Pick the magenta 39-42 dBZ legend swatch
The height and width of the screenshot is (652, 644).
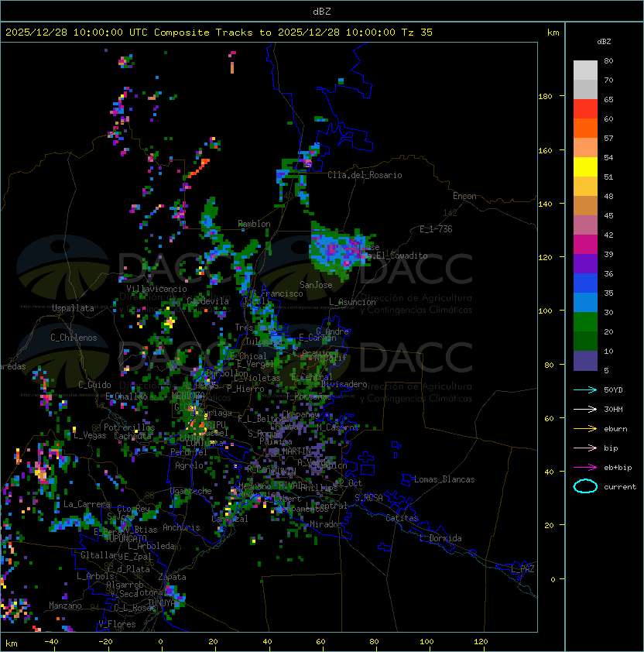point(585,245)
